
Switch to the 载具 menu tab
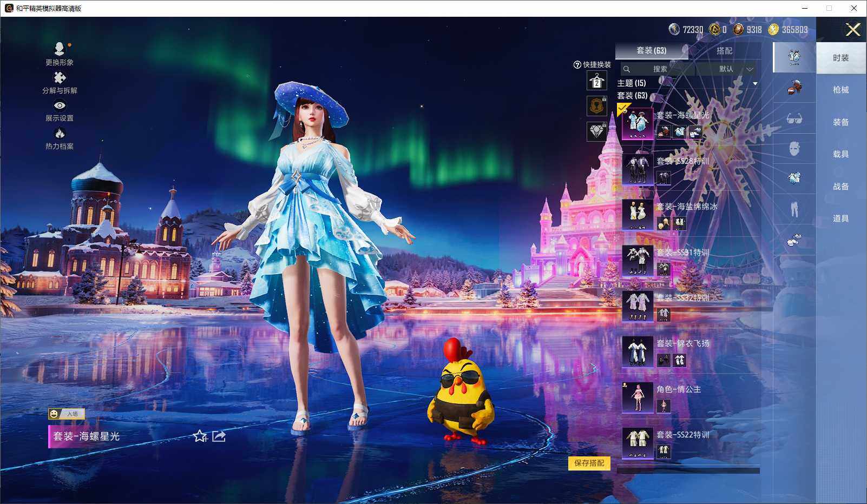841,154
